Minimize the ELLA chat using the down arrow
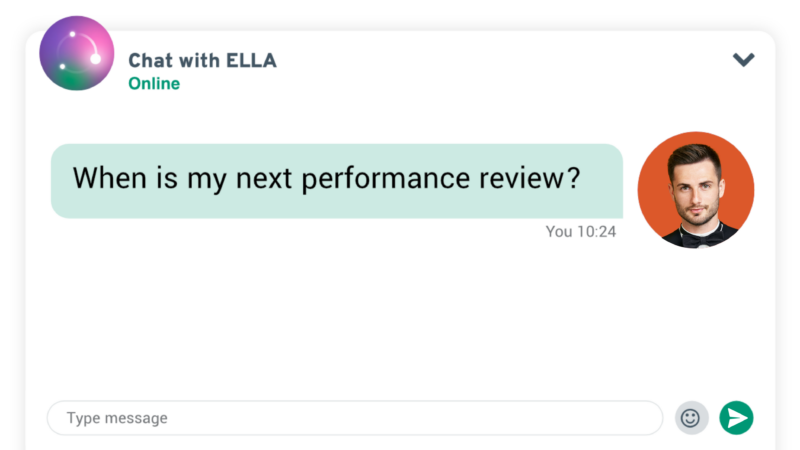The height and width of the screenshot is (450, 800). click(x=743, y=60)
